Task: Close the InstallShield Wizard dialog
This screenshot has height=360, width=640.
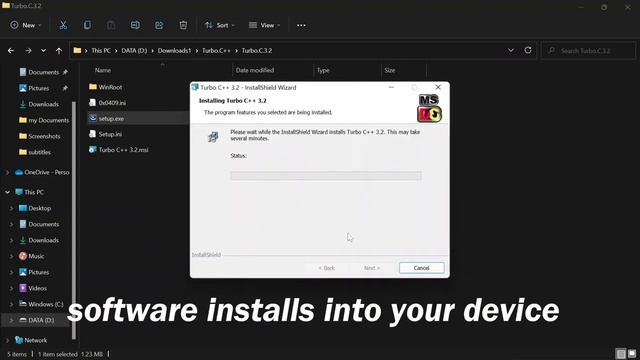Action: (438, 87)
